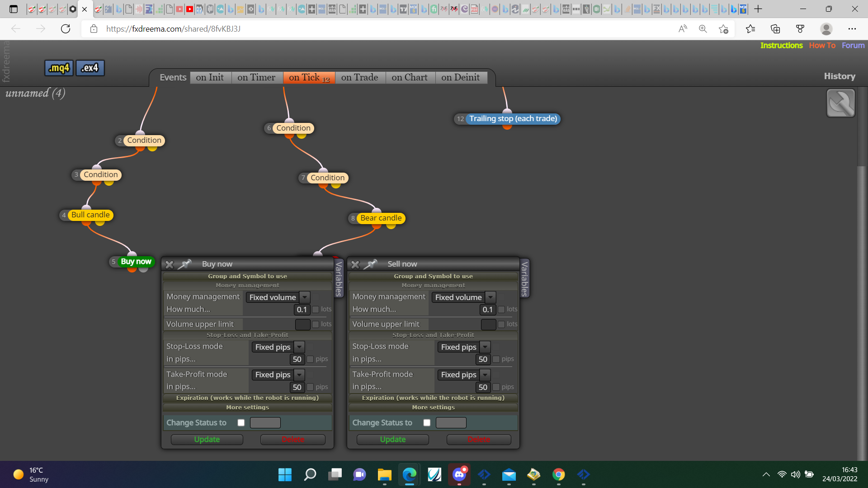
Task: Open the Task View icon
Action: click(335, 474)
